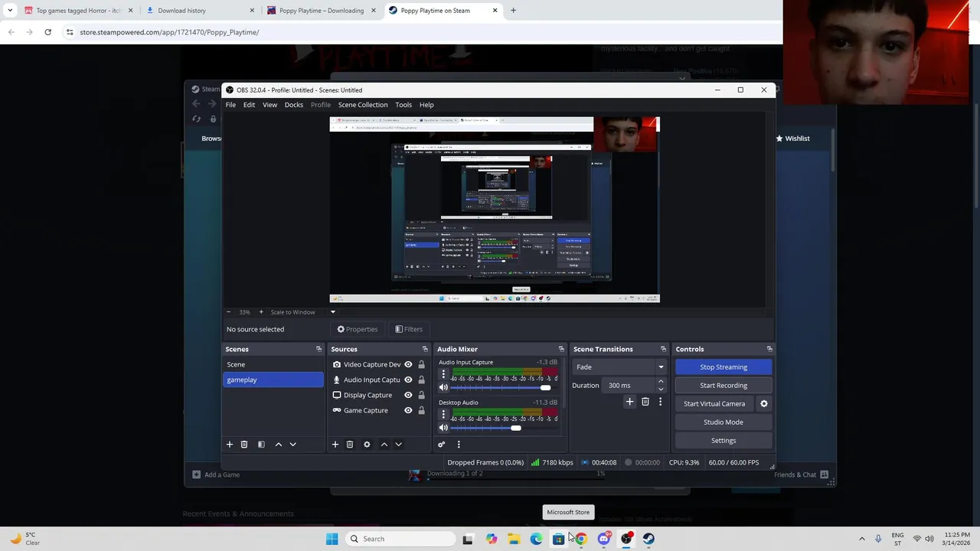Hide the Game Capture source

click(x=408, y=410)
